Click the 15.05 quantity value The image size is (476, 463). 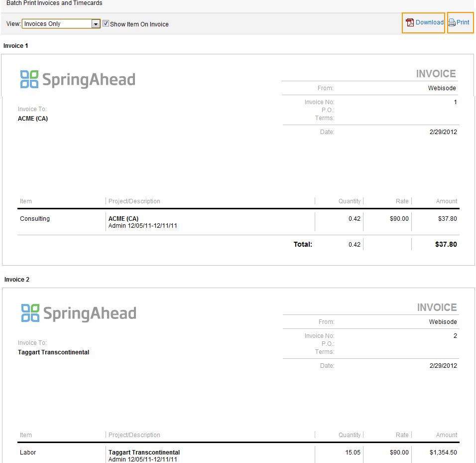353,453
